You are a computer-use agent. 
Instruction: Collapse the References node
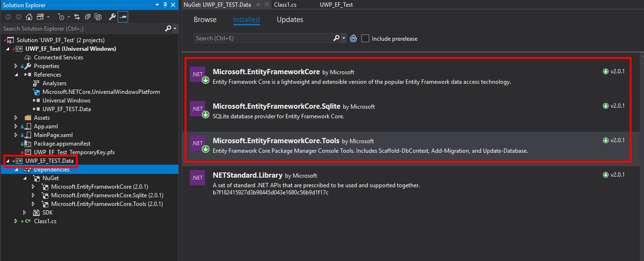16,75
